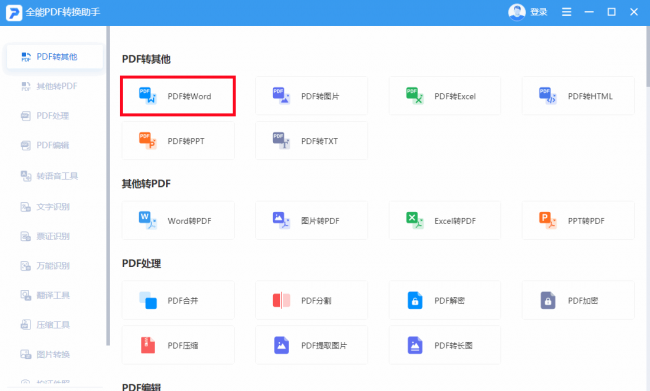Click the PPT转PDF card icon
The width and height of the screenshot is (650, 391).
[x=548, y=220]
